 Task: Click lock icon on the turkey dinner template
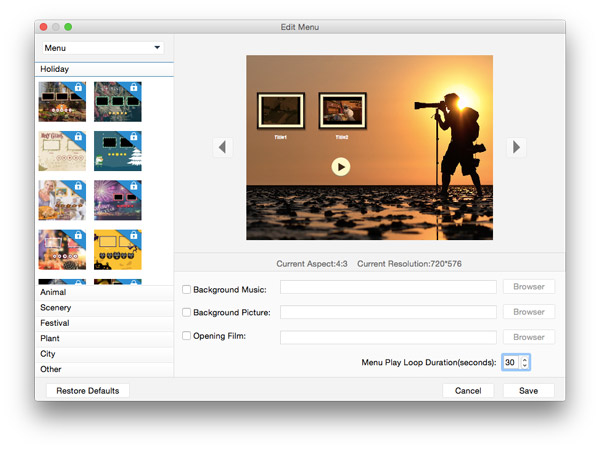click(x=78, y=186)
